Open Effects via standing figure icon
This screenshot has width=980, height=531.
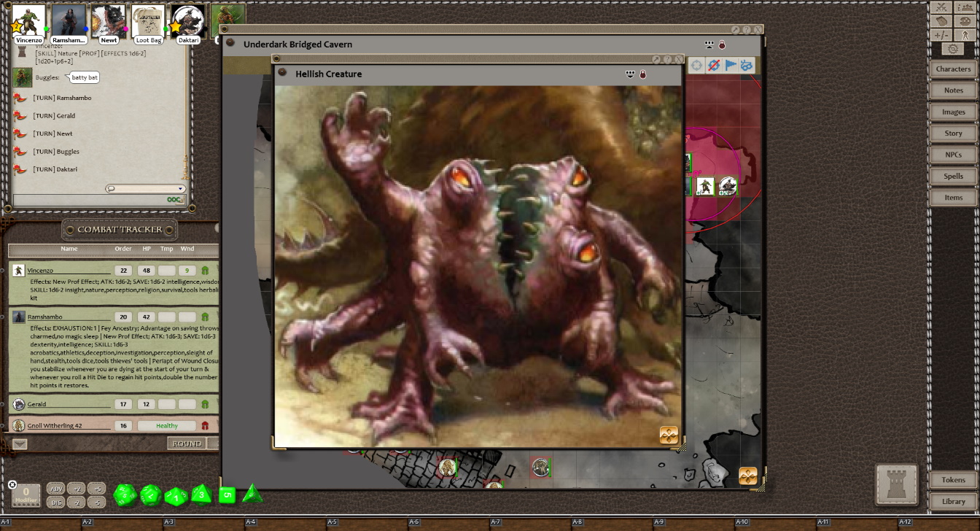[965, 35]
